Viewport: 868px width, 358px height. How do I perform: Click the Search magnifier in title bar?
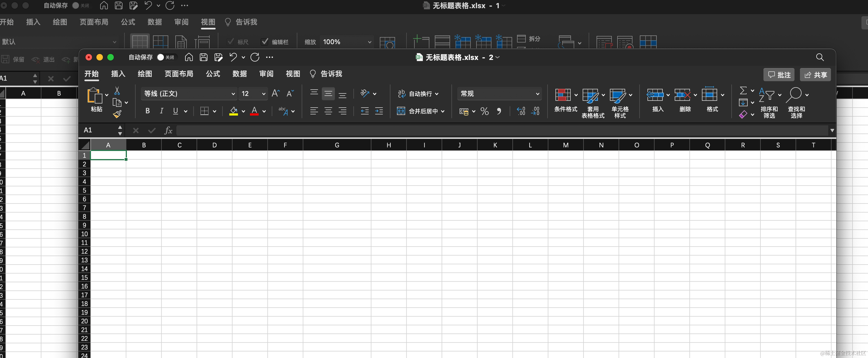[x=820, y=57]
